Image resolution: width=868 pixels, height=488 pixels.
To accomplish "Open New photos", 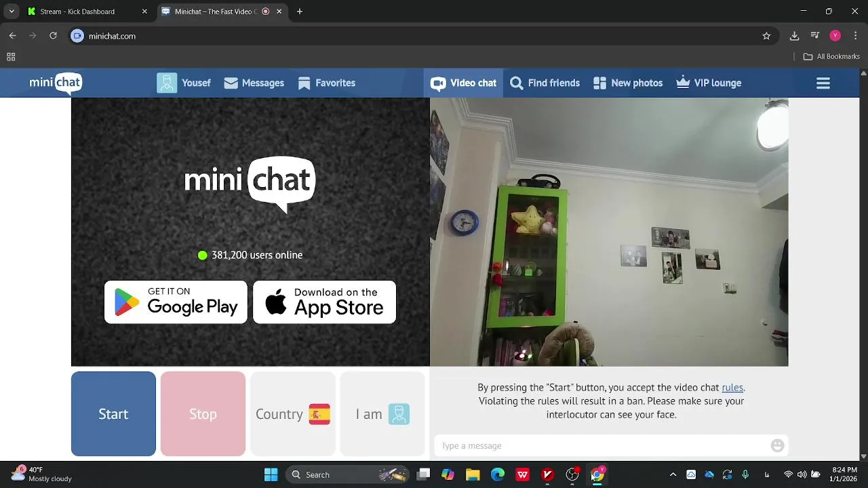I will (627, 83).
